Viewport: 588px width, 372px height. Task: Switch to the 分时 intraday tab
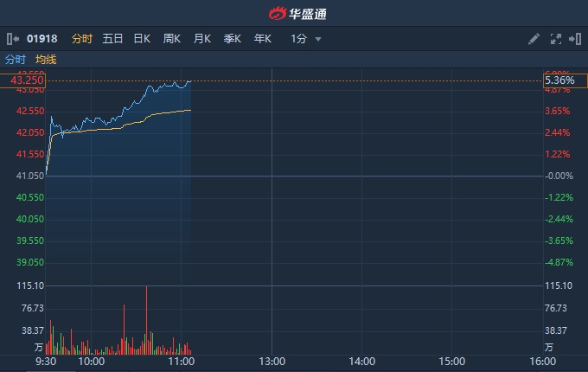81,39
